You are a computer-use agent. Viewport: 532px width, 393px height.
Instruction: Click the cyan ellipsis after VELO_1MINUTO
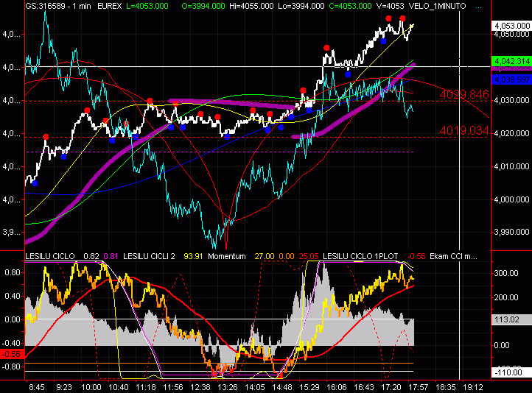[479, 7]
